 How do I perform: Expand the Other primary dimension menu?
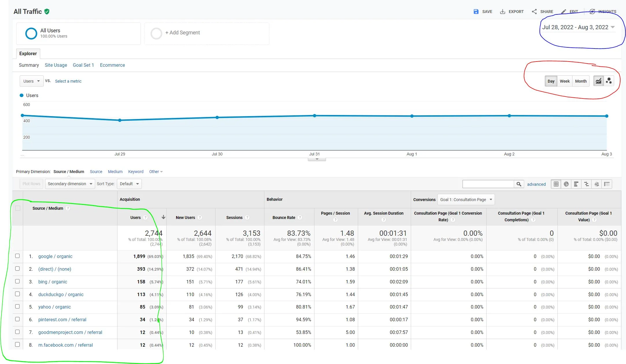[x=156, y=172]
